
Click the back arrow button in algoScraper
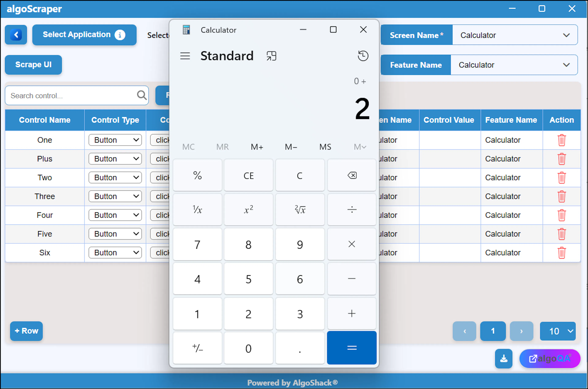(16, 35)
